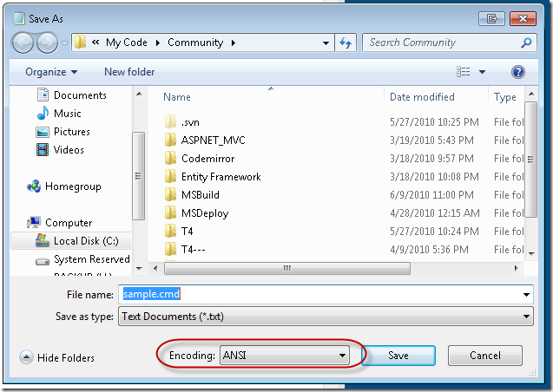Screen dimensions: 553x392
Task: Click file list scroll-up arrow
Action: tap(531, 94)
